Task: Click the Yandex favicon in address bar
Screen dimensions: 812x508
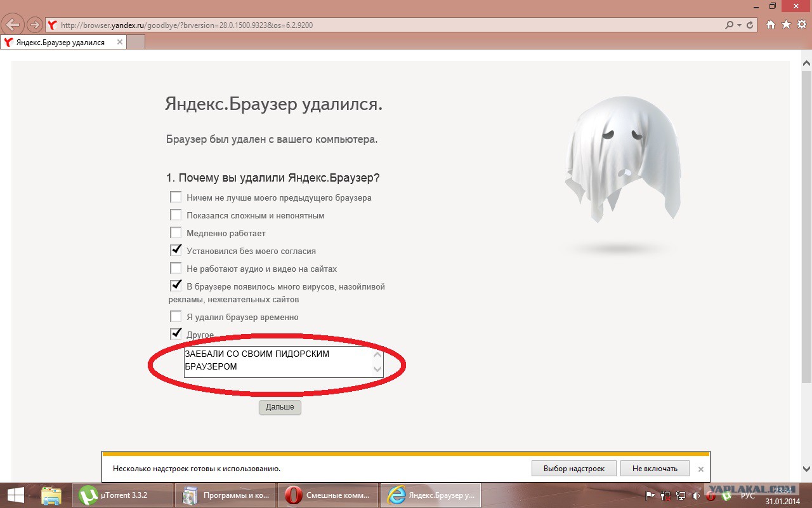Action: (x=53, y=25)
